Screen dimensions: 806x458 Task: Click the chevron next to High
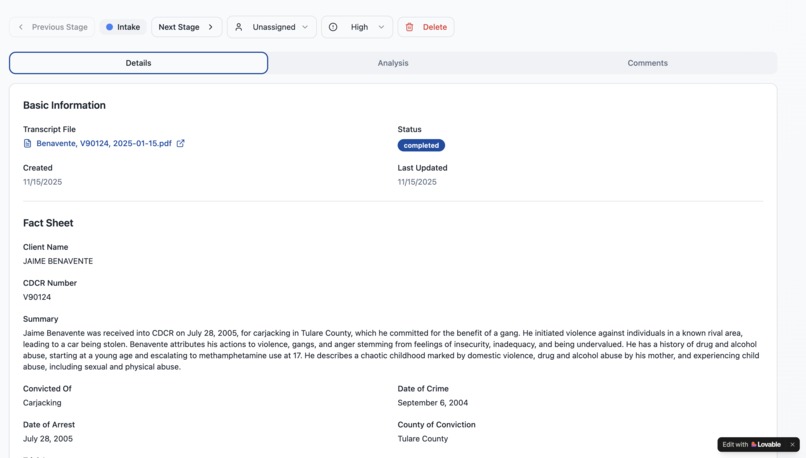(x=381, y=27)
